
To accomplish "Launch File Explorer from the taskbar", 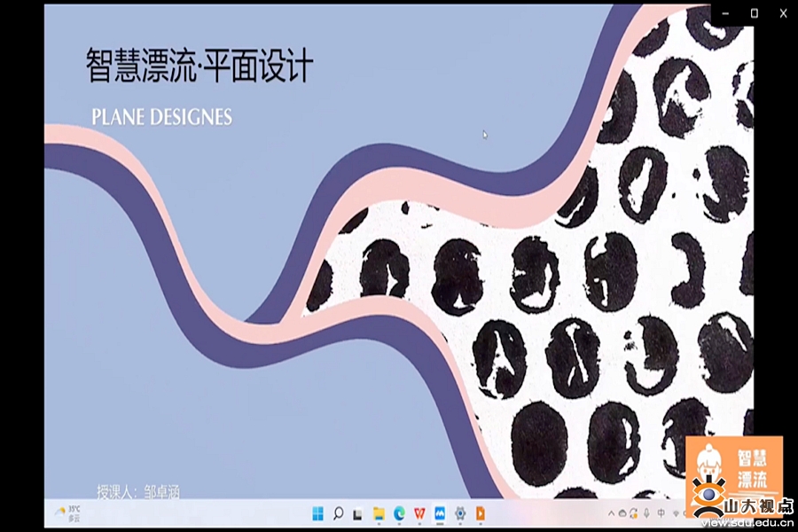I will pyautogui.click(x=379, y=513).
